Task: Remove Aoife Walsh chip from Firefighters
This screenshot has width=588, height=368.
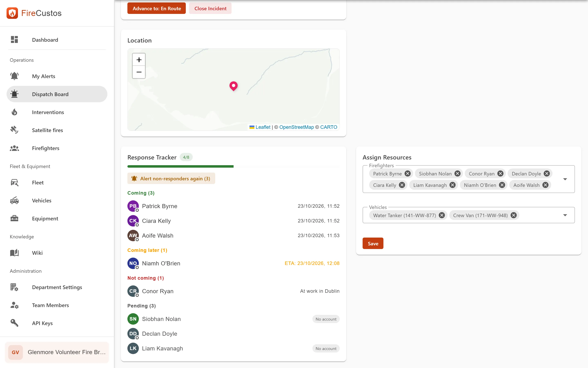Action: [x=546, y=185]
